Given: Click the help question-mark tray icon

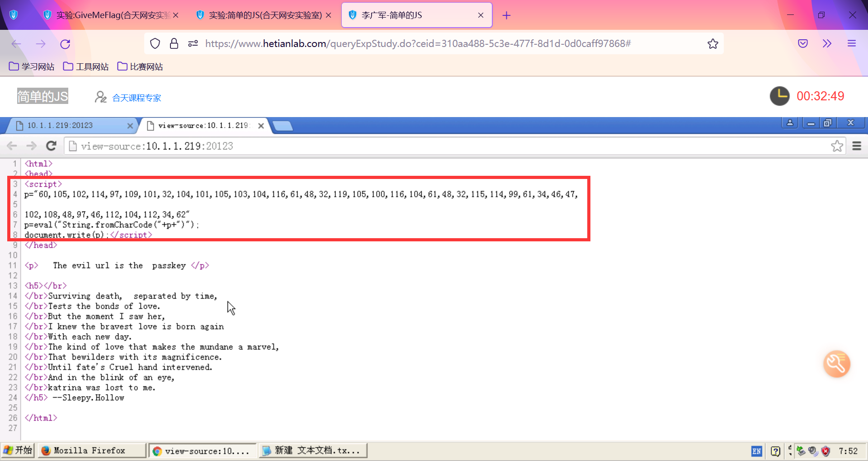Looking at the screenshot, I should pyautogui.click(x=776, y=451).
